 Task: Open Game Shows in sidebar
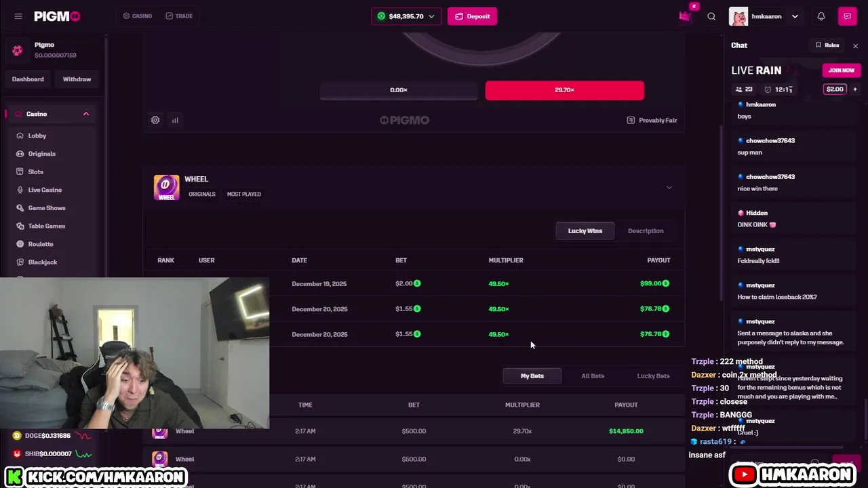coord(46,208)
